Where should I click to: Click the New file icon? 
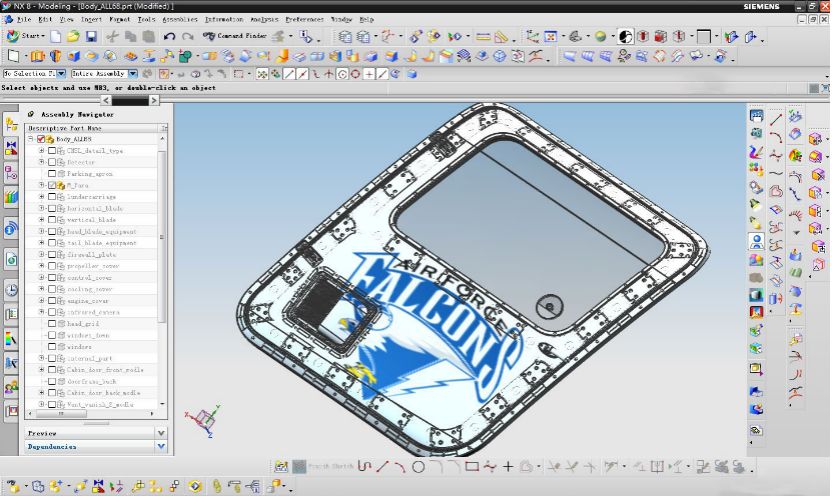click(57, 37)
